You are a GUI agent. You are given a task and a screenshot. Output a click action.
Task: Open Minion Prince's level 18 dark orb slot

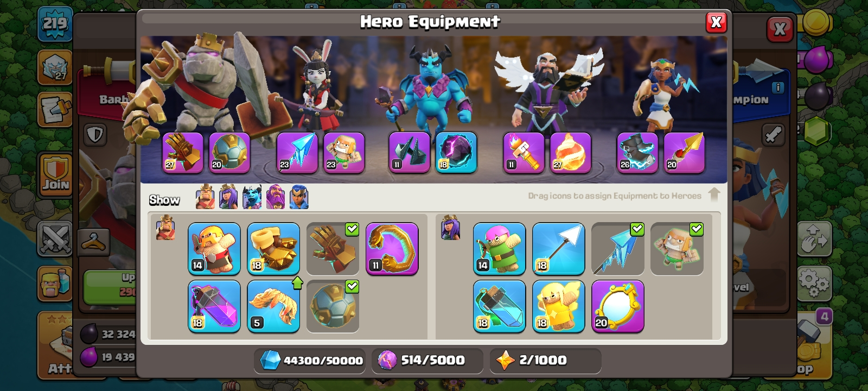coord(456,153)
